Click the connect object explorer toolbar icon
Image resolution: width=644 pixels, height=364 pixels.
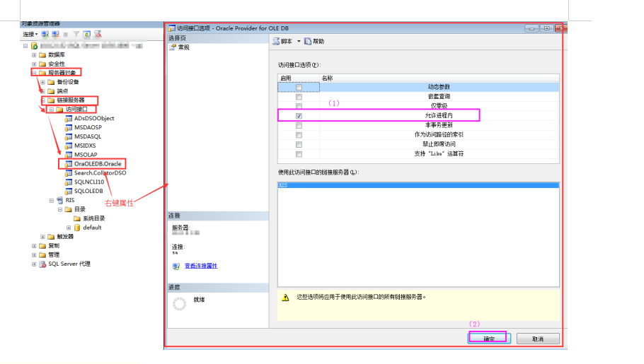[45, 34]
